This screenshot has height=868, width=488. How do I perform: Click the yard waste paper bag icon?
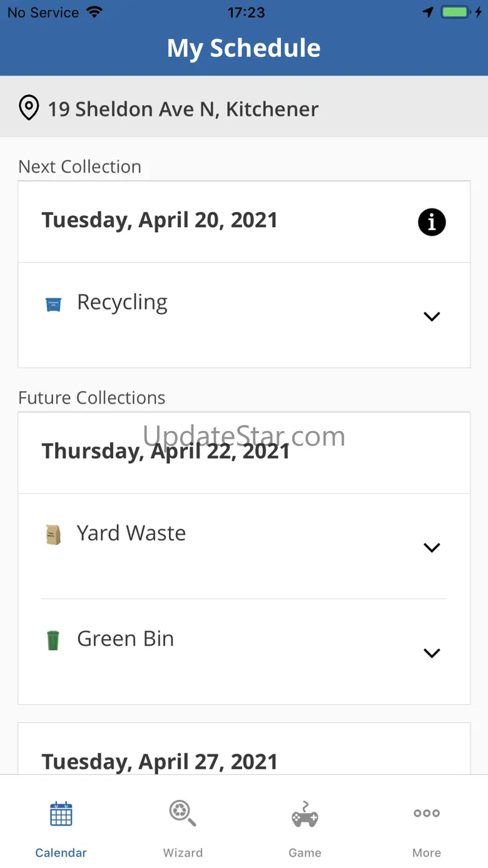(x=53, y=535)
